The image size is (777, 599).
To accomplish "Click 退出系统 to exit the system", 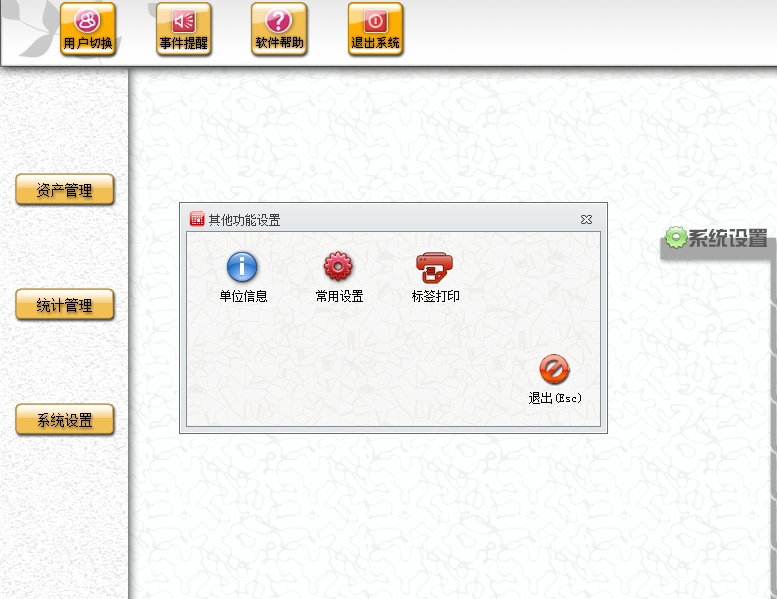I will (375, 29).
